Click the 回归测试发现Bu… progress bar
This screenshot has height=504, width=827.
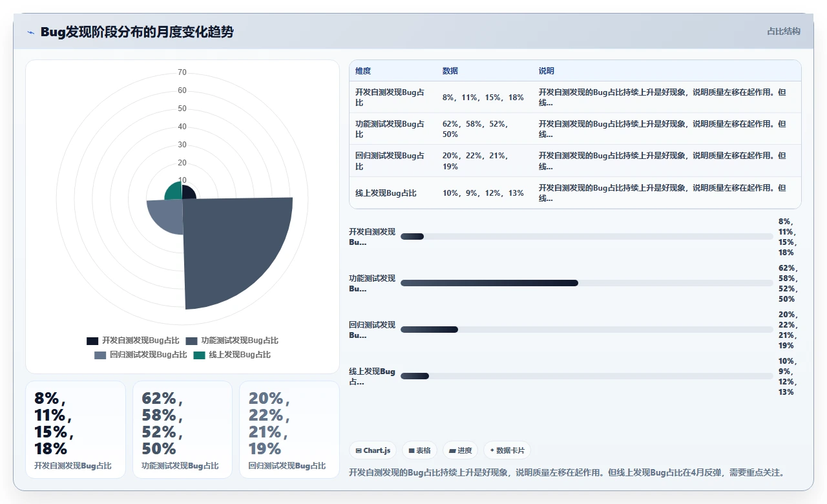click(587, 330)
